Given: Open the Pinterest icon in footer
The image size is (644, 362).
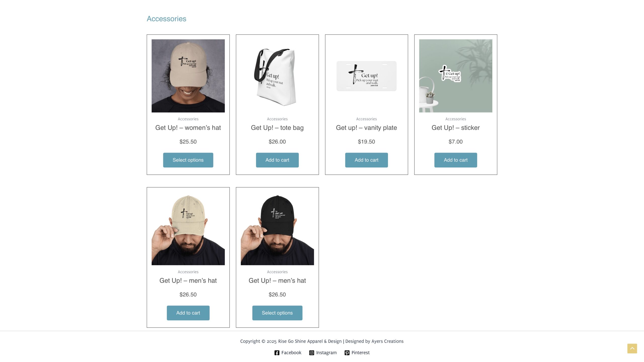Looking at the screenshot, I should tap(347, 353).
